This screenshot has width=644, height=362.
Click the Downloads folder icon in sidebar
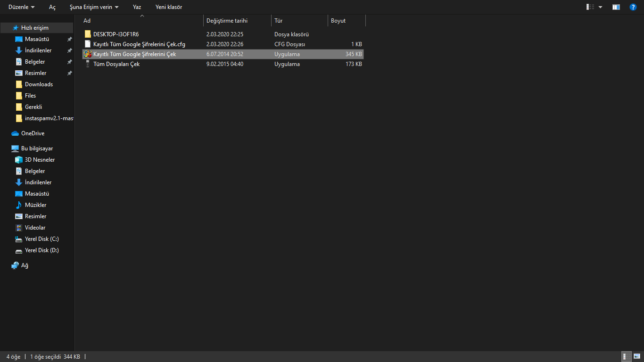coord(19,84)
